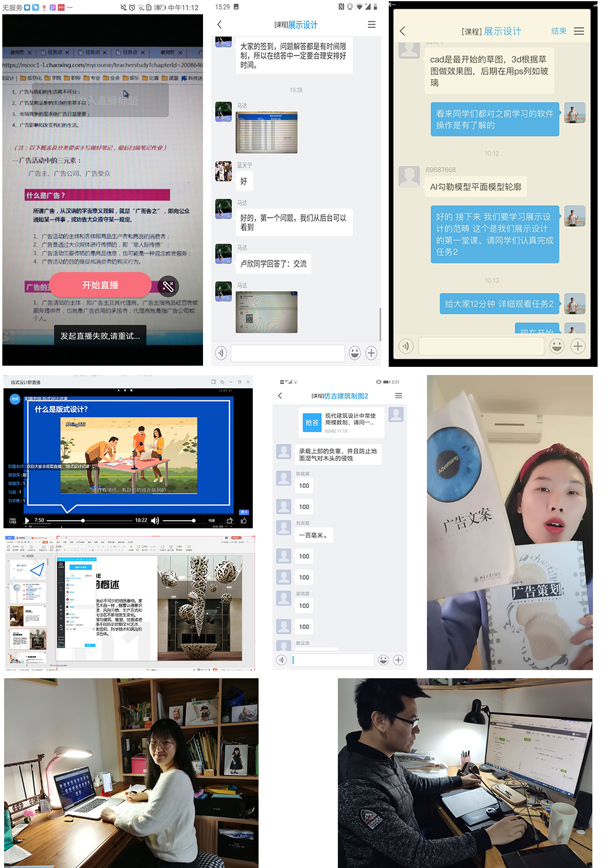
Task: Switch to voice input in beige chat
Action: pos(406,346)
